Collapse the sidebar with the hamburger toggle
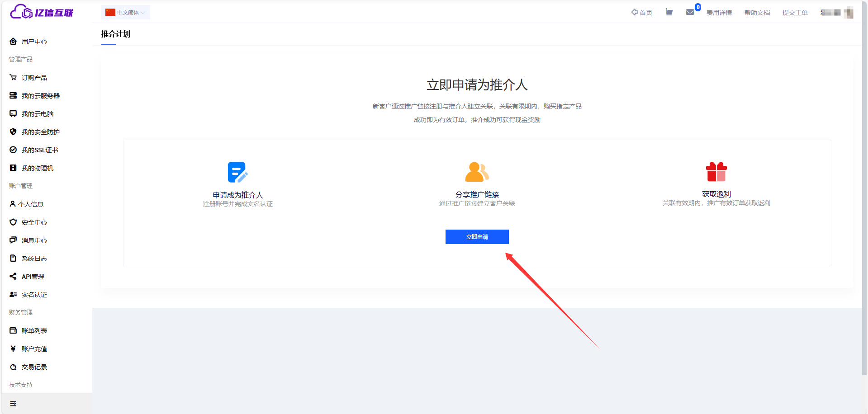Screen dimensions: 868x414 pyautogui.click(x=13, y=403)
